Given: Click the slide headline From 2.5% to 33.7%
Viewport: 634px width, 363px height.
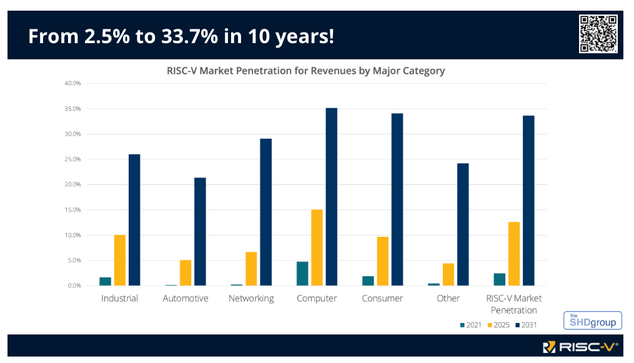Looking at the screenshot, I should (x=181, y=36).
